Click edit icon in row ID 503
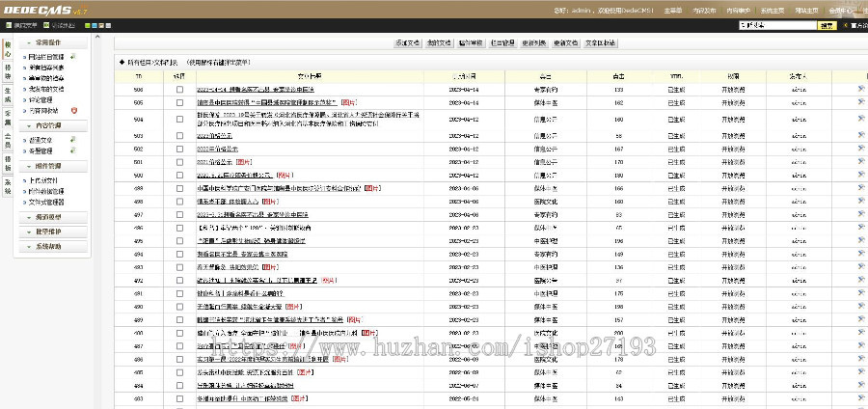This screenshot has width=868, height=409. point(861,136)
